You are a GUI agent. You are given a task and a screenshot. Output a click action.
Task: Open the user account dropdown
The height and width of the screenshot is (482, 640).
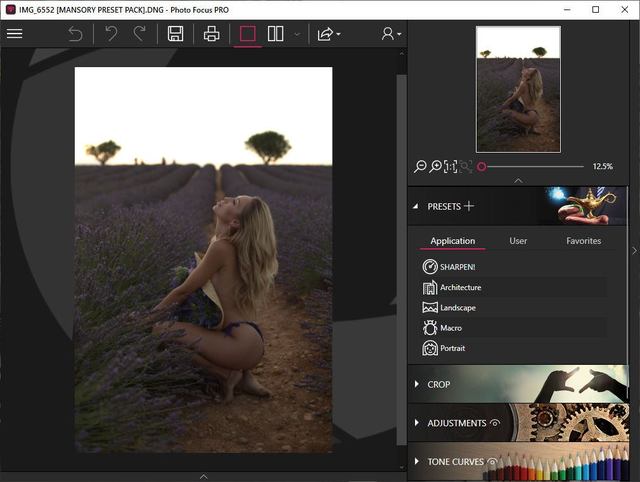point(390,33)
